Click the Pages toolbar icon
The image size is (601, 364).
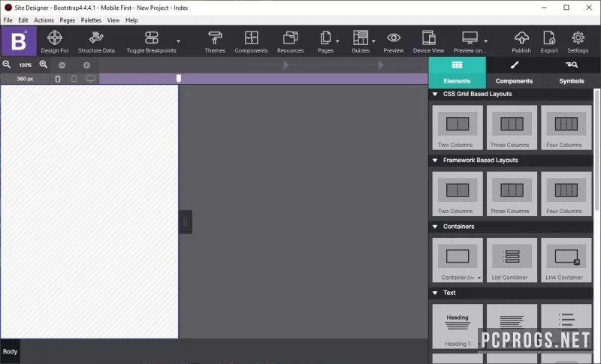325,38
